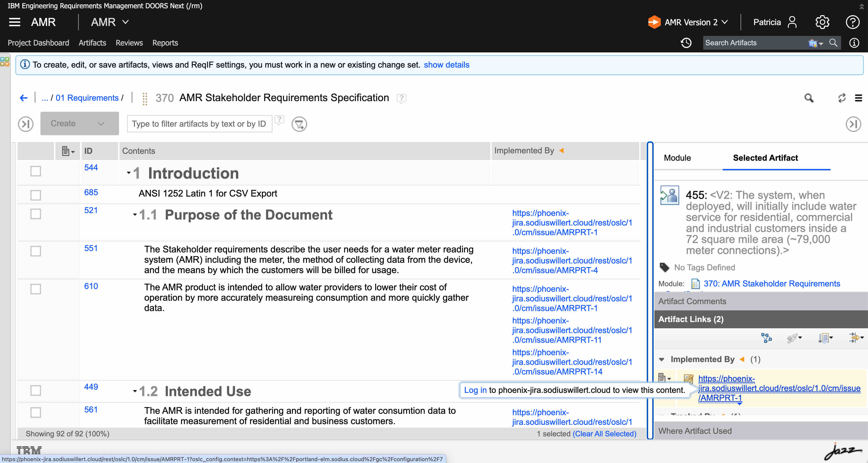868x463 pixels.
Task: Open the AMR Version 2 configuration dropdown
Action: click(x=696, y=22)
